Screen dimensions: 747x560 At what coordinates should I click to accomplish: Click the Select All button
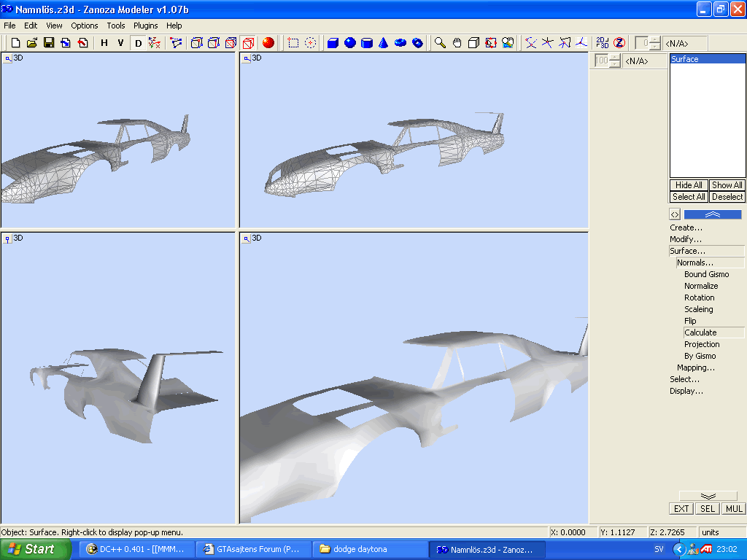pos(689,197)
